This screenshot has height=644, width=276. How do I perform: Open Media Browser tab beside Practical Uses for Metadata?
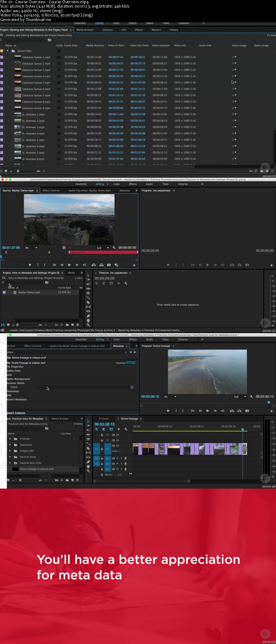click(60, 419)
